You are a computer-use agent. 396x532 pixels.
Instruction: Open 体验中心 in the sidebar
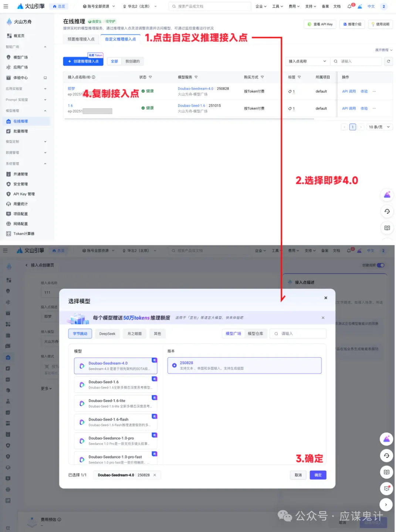click(20, 78)
